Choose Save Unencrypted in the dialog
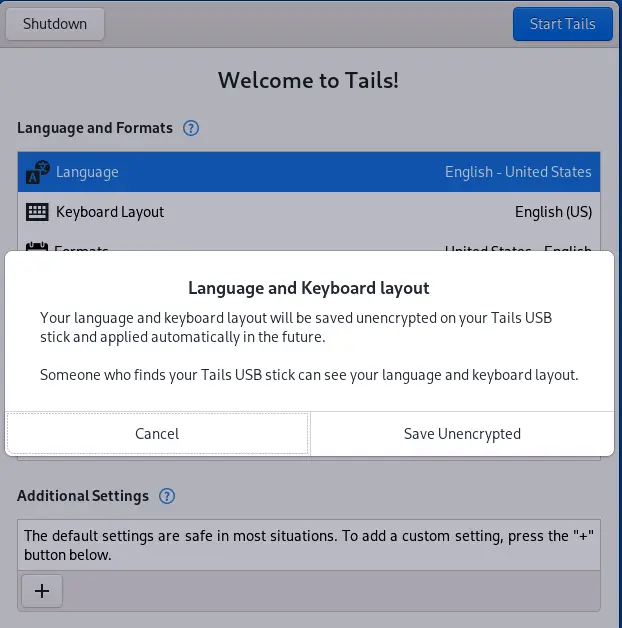This screenshot has height=628, width=622. click(462, 434)
